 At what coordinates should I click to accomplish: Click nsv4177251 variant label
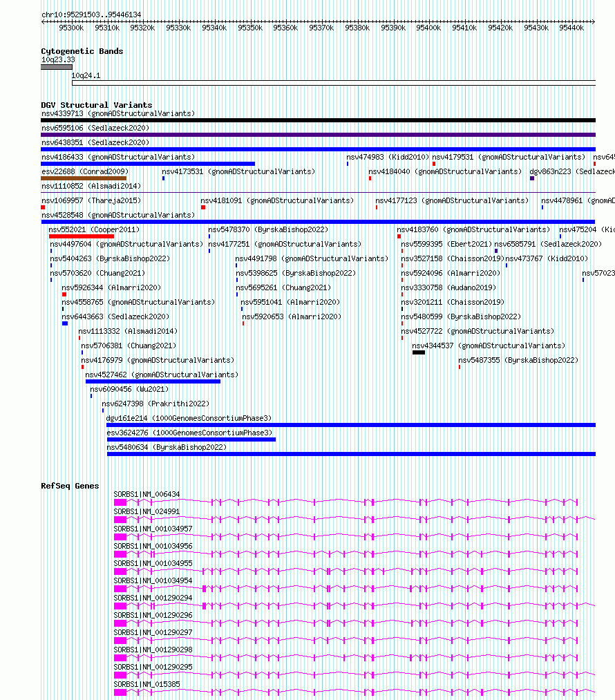[x=285, y=244]
